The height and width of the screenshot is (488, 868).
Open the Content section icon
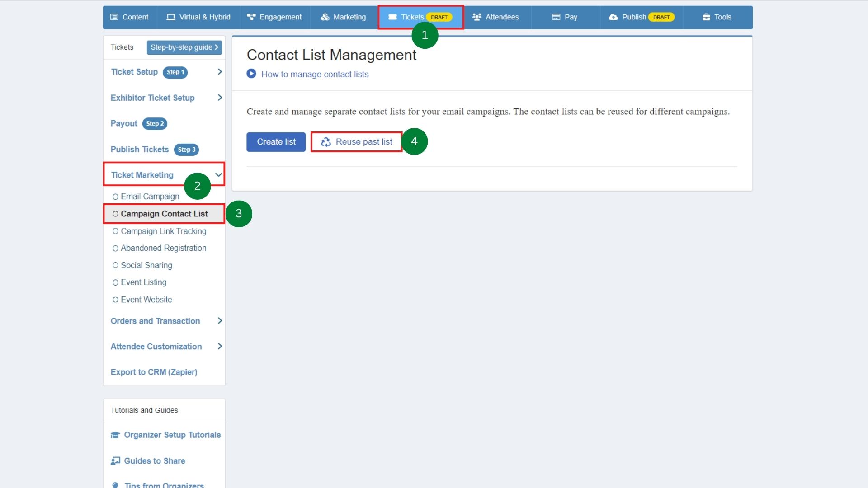(x=114, y=17)
